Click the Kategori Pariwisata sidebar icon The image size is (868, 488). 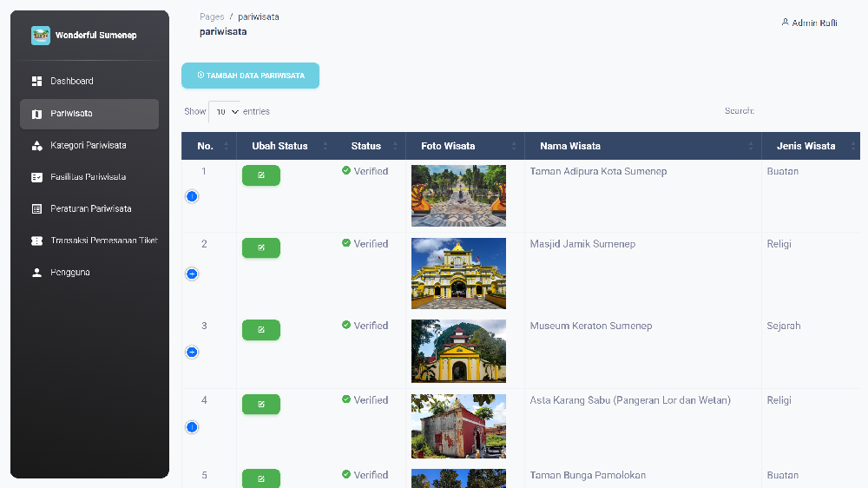(36, 145)
